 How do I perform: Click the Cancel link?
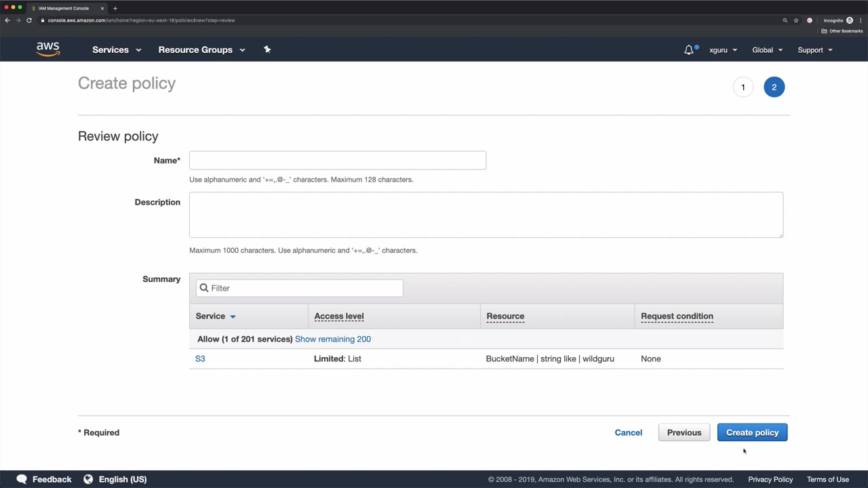pyautogui.click(x=628, y=432)
